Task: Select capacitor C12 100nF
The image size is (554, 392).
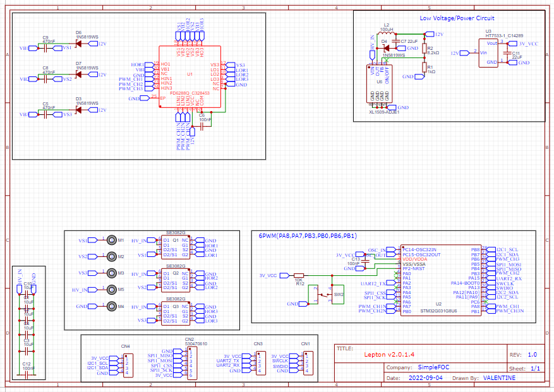Action: [x=27, y=375]
